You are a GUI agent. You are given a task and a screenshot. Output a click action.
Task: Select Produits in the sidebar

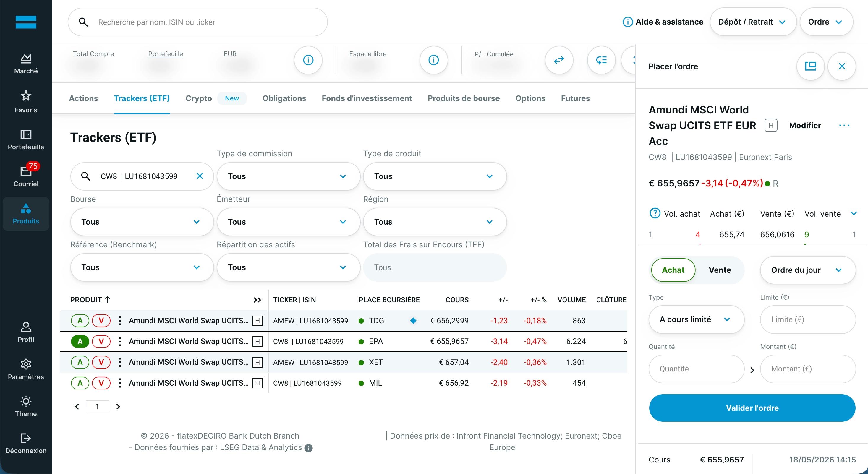pos(26,214)
